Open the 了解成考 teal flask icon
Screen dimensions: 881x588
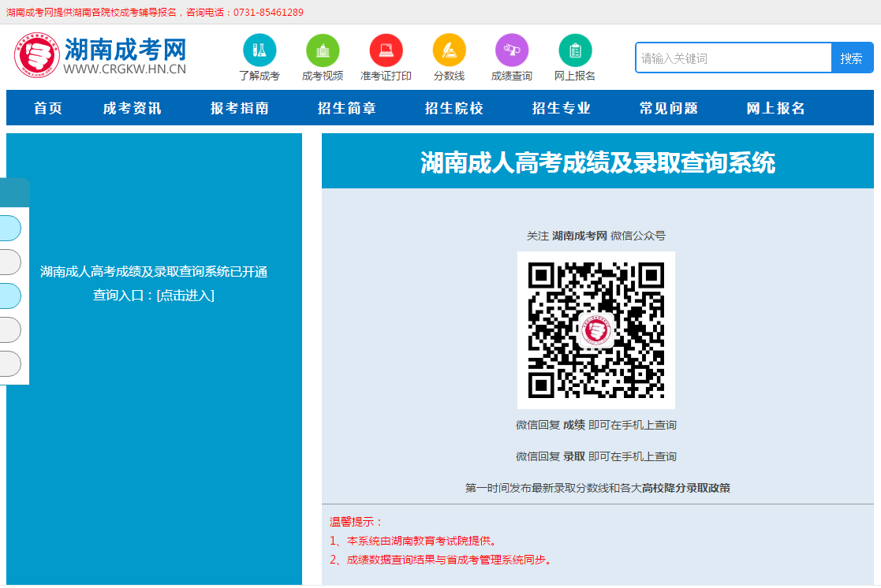click(x=259, y=50)
